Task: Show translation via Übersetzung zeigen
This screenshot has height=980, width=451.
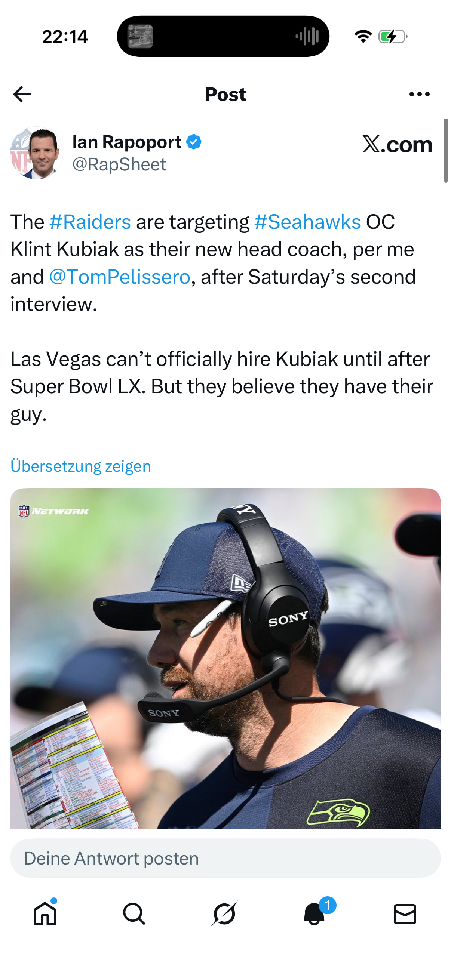Action: click(81, 466)
